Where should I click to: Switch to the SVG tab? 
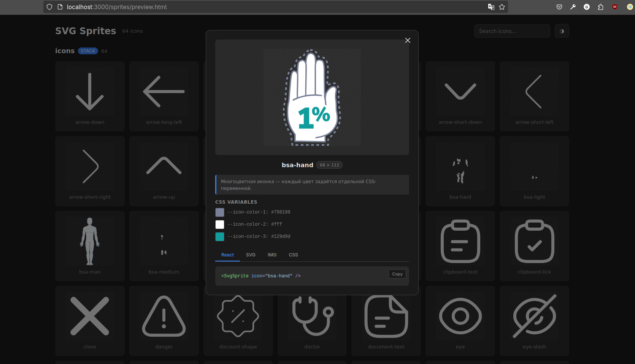coord(251,255)
